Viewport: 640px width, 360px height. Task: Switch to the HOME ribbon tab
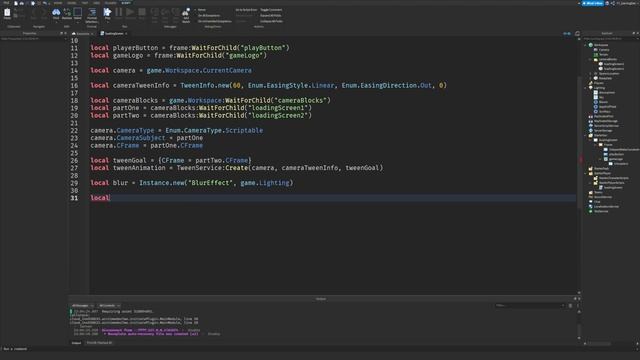[x=58, y=3]
